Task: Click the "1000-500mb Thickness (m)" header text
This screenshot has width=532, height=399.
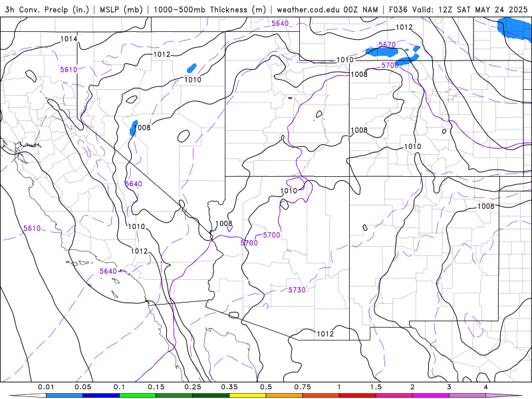Action: pos(209,9)
